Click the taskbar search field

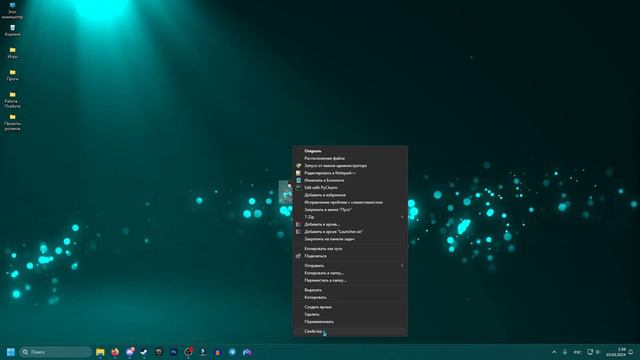(56, 352)
